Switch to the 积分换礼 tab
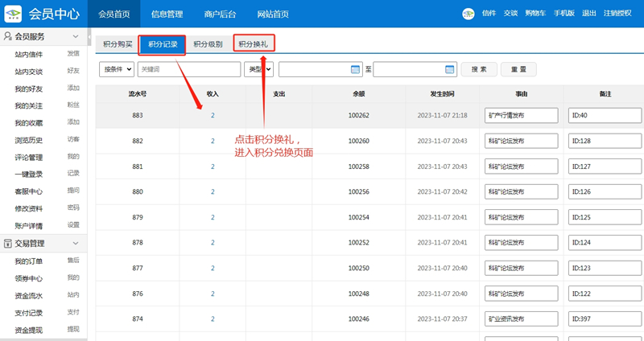This screenshot has width=644, height=341. pos(254,44)
